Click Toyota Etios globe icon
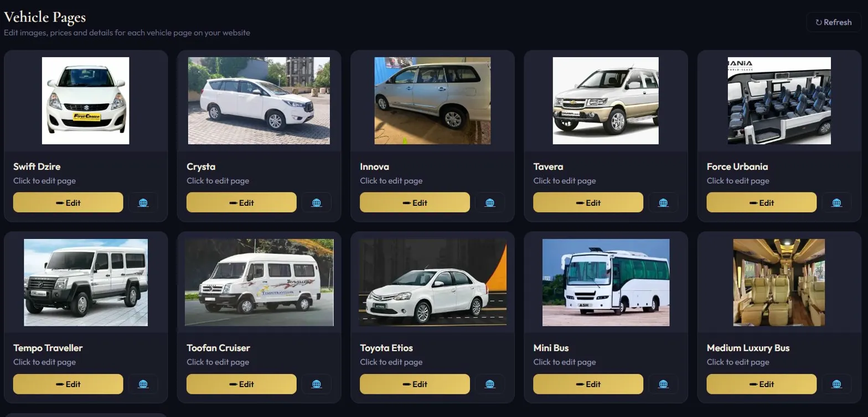The height and width of the screenshot is (417, 868). [490, 384]
